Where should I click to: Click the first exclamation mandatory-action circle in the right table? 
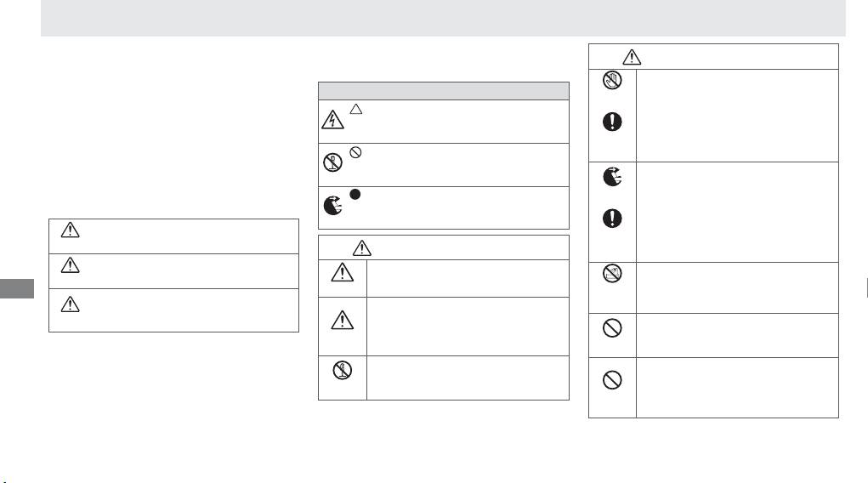point(612,122)
